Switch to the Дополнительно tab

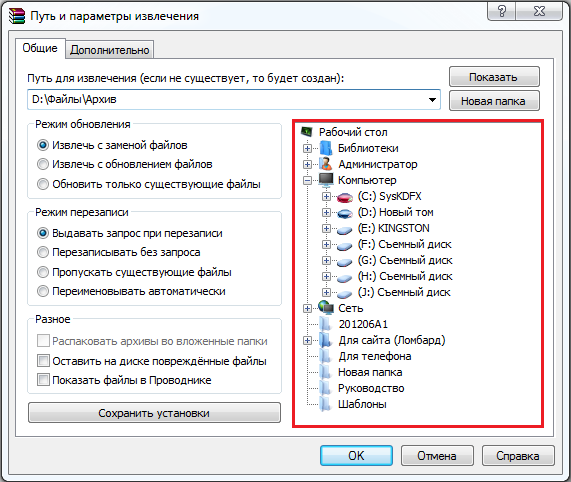(110, 50)
